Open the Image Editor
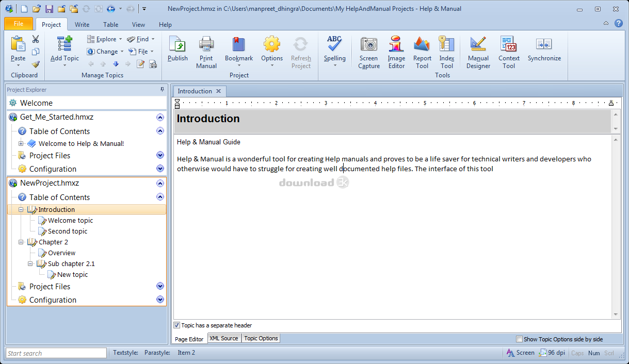Viewport: 629px width, 364px height. [x=396, y=52]
